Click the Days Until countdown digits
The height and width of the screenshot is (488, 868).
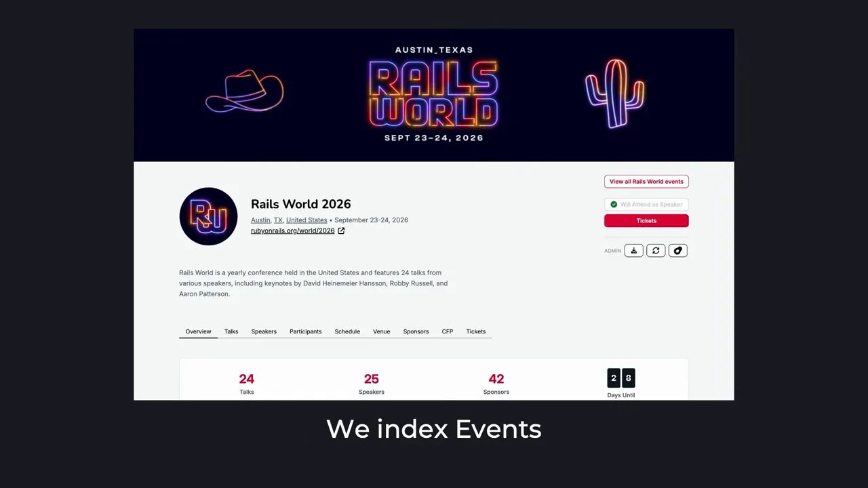tap(621, 378)
